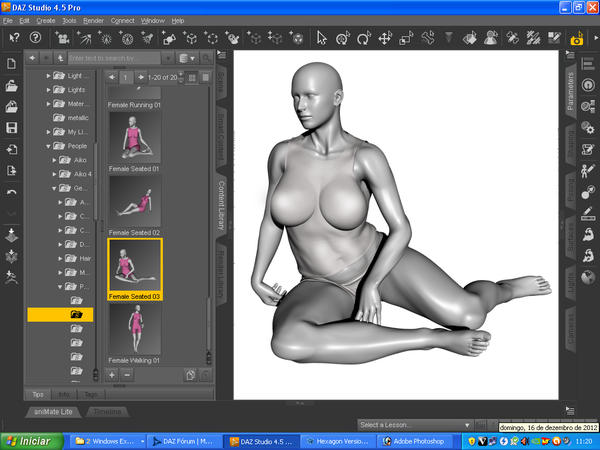The width and height of the screenshot is (600, 450).
Task: Expand the Lights folder node
Action: pos(48,90)
